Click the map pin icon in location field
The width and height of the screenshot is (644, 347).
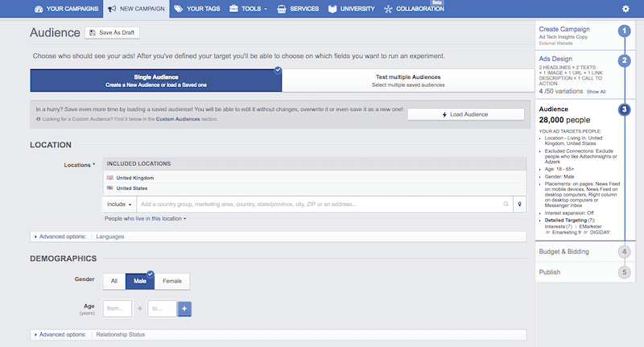tap(519, 204)
